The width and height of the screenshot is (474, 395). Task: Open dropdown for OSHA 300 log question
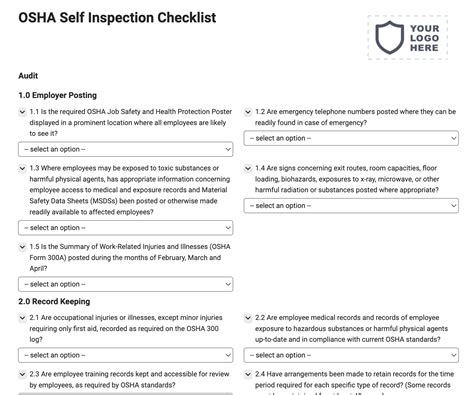coord(126,355)
